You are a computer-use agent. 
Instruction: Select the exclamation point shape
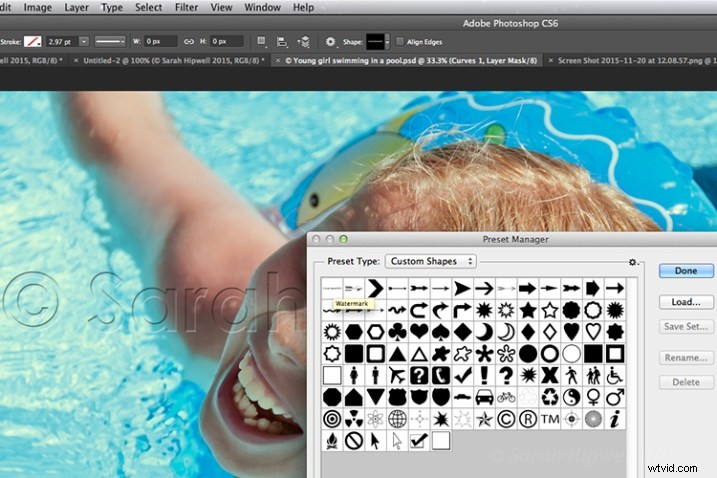coord(484,376)
